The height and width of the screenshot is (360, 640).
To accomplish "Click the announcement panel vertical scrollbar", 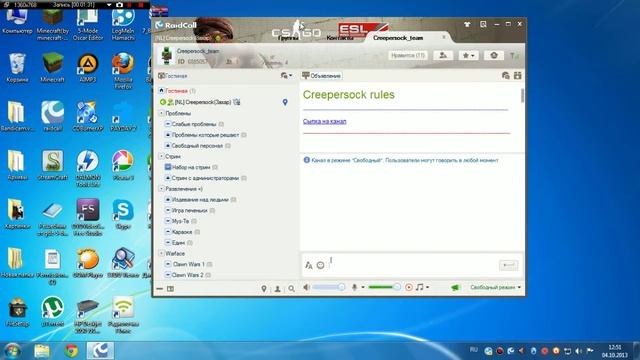I will [522, 95].
